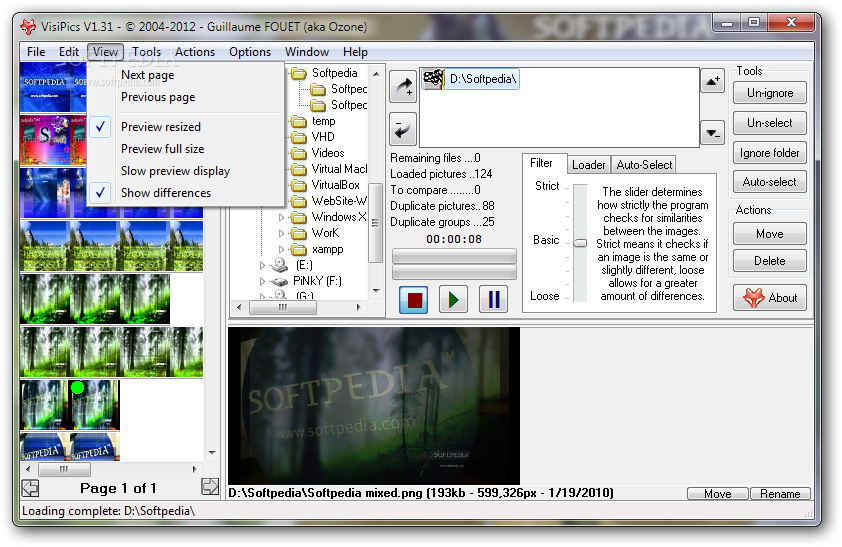
Task: Click D:\Softpedia\ path flag icon
Action: tap(433, 79)
